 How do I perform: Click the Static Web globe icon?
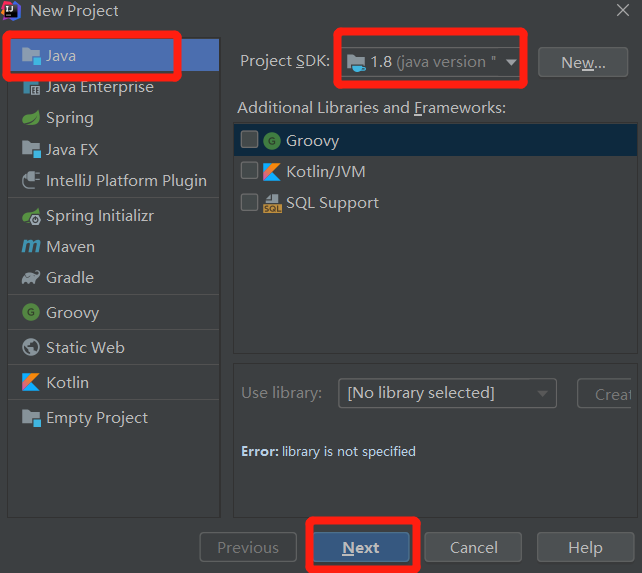30,348
